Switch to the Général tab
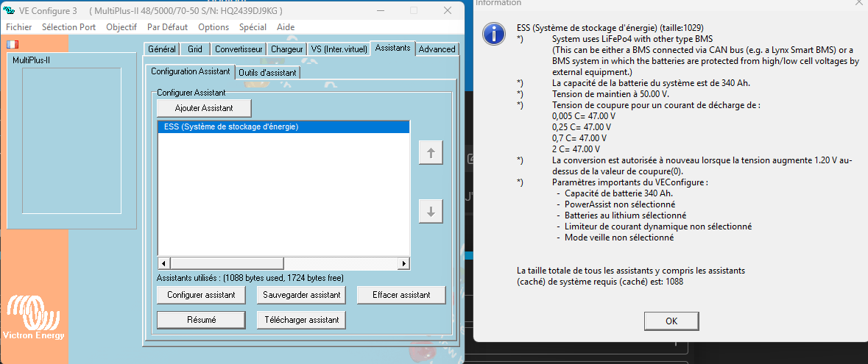The width and height of the screenshot is (868, 364). coord(162,49)
